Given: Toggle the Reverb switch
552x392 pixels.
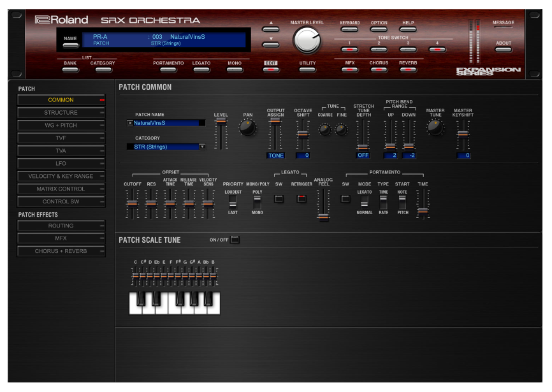Looking at the screenshot, I should [408, 69].
